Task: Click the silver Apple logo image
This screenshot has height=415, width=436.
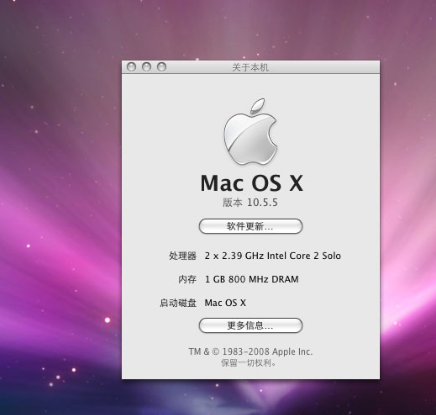Action: coord(251,132)
